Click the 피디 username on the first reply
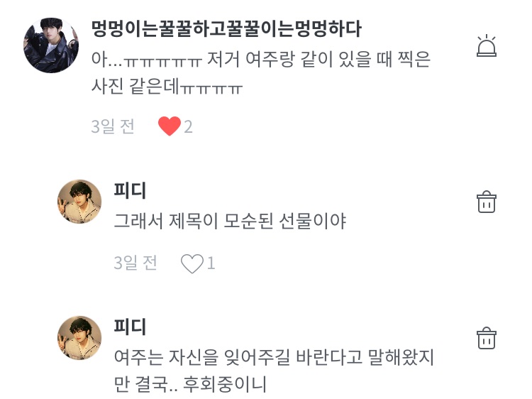The width and height of the screenshot is (532, 399). point(130,190)
